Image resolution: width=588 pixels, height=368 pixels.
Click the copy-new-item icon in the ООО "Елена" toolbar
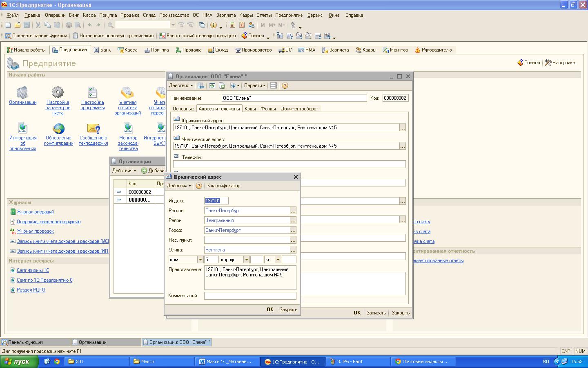222,85
